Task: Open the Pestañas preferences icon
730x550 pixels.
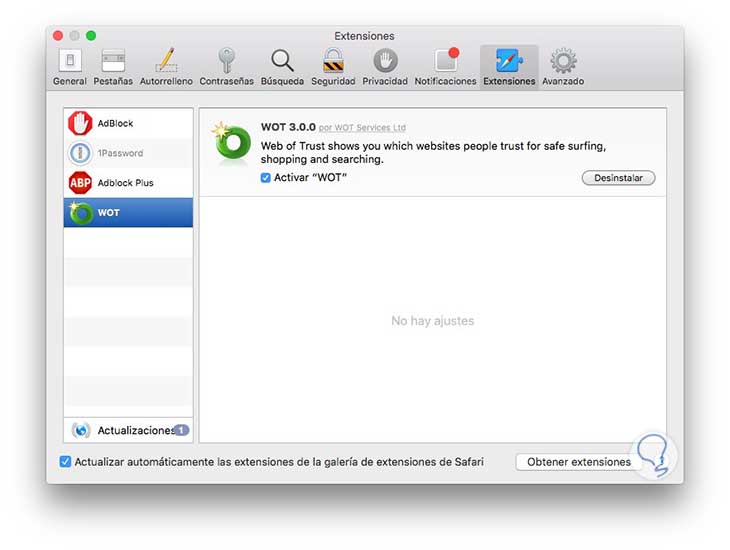Action: coord(113,61)
